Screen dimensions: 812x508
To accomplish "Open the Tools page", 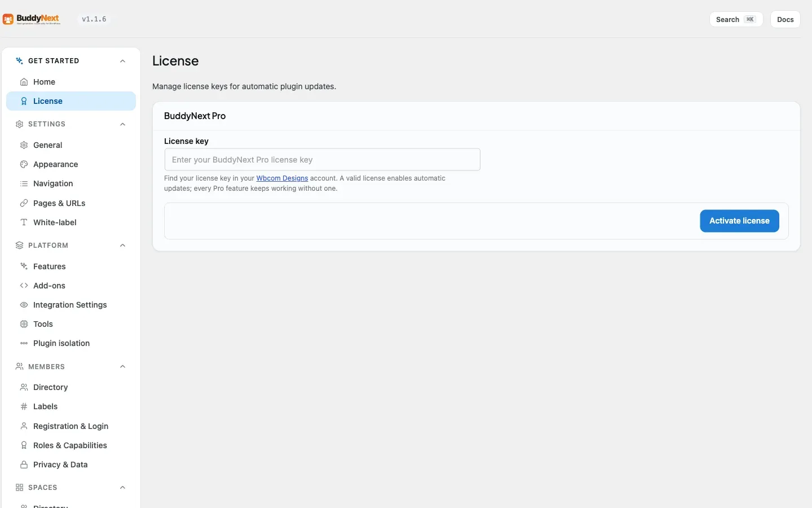I will point(71,324).
